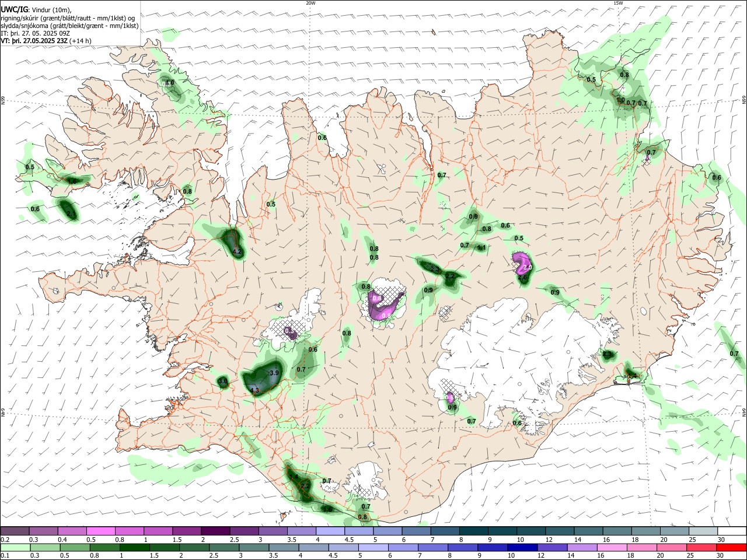Click the darkest purple swatch between 2 and 2.5
Image resolution: width=747 pixels, height=560 pixels.
click(215, 531)
